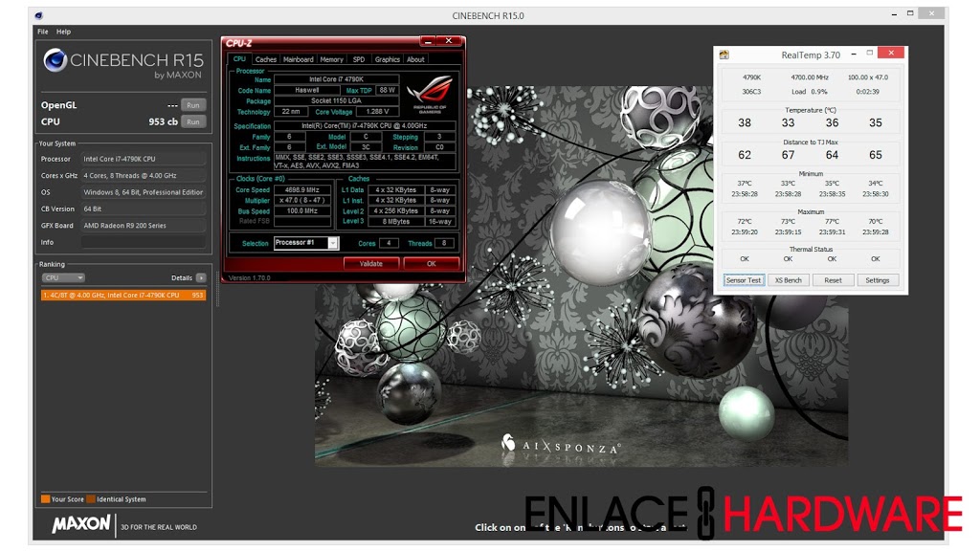
Task: Open the File menu in Cinebench
Action: point(42,32)
